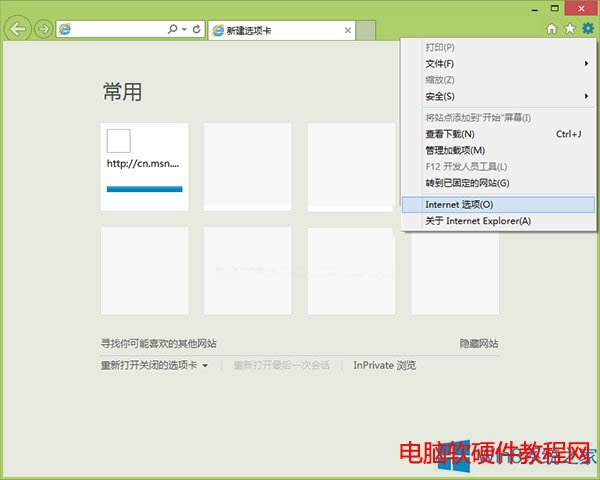Click the Tools gear icon
This screenshot has width=600, height=480.
pyautogui.click(x=588, y=30)
